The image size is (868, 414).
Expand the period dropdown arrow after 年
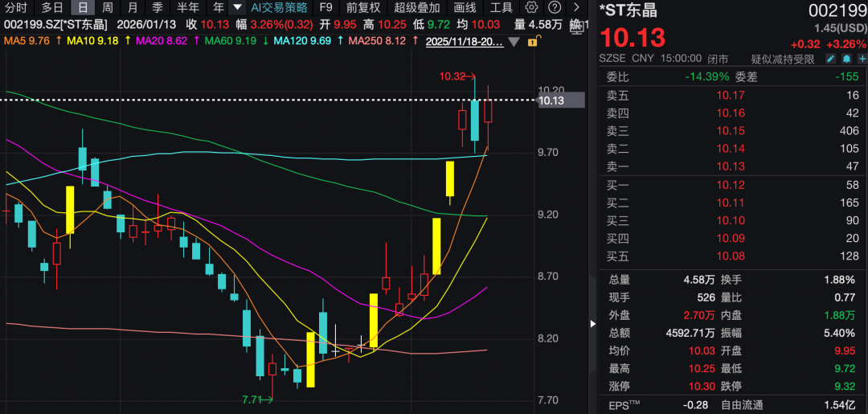click(237, 7)
